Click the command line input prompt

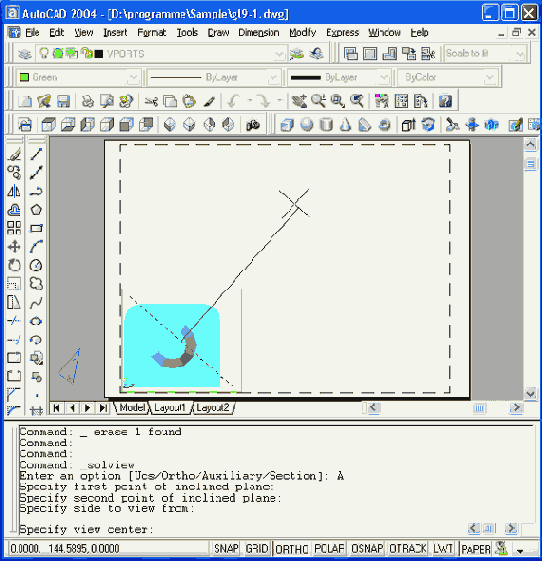(x=86, y=529)
